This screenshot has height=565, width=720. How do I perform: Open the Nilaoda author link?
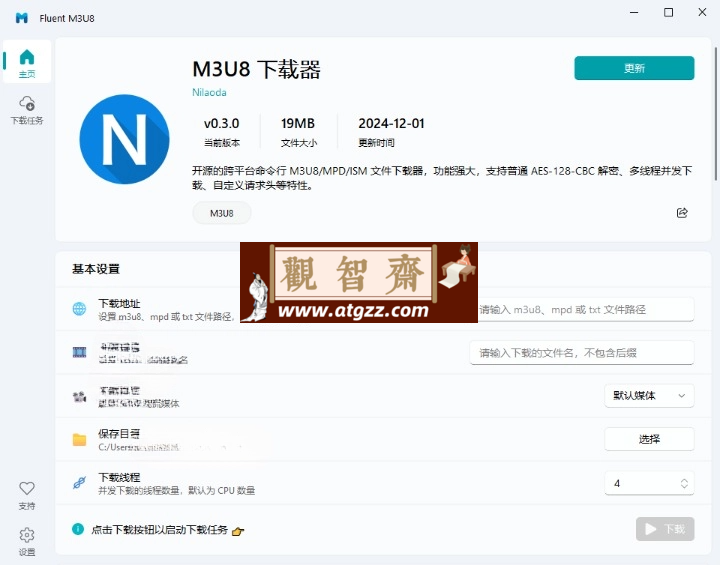click(x=209, y=92)
